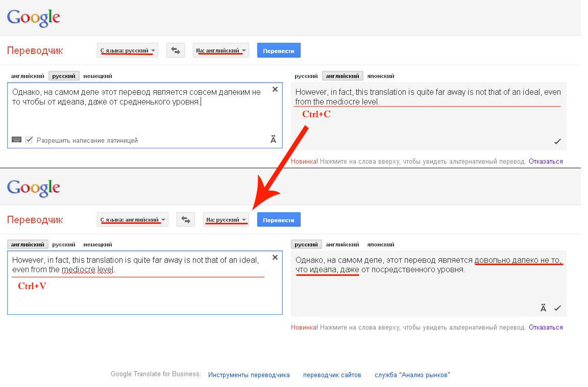Open 'С языка: русский' dropdown
The width and height of the screenshot is (588, 387).
(x=128, y=50)
